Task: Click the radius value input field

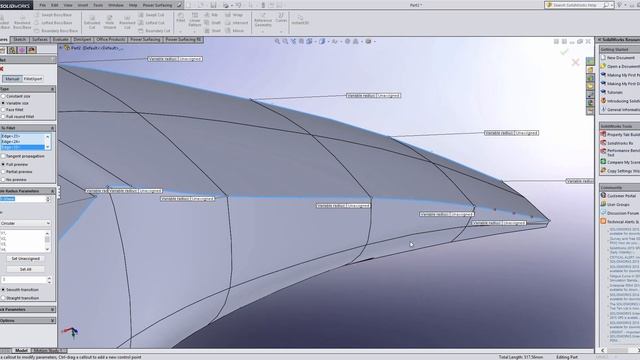Action: click(23, 199)
